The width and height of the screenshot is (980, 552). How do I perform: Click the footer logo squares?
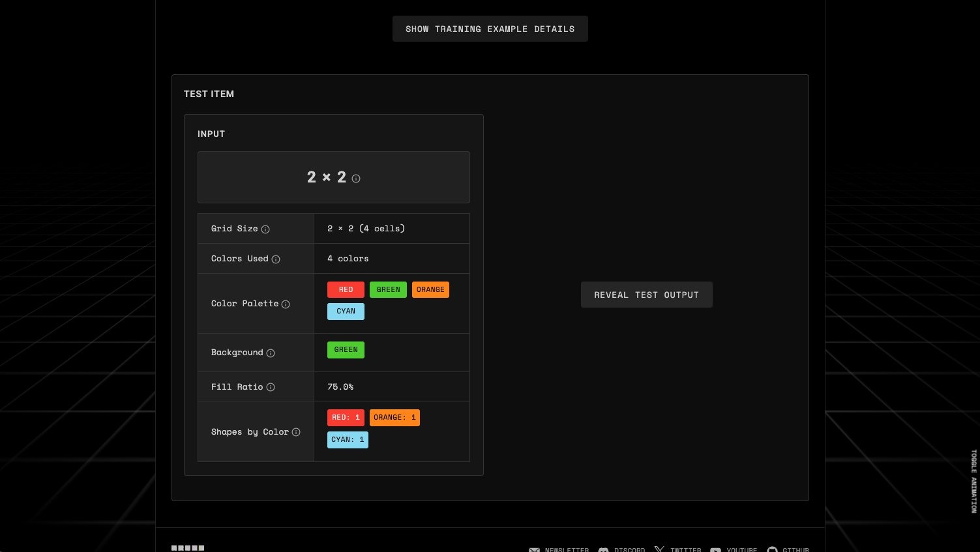pyautogui.click(x=188, y=548)
